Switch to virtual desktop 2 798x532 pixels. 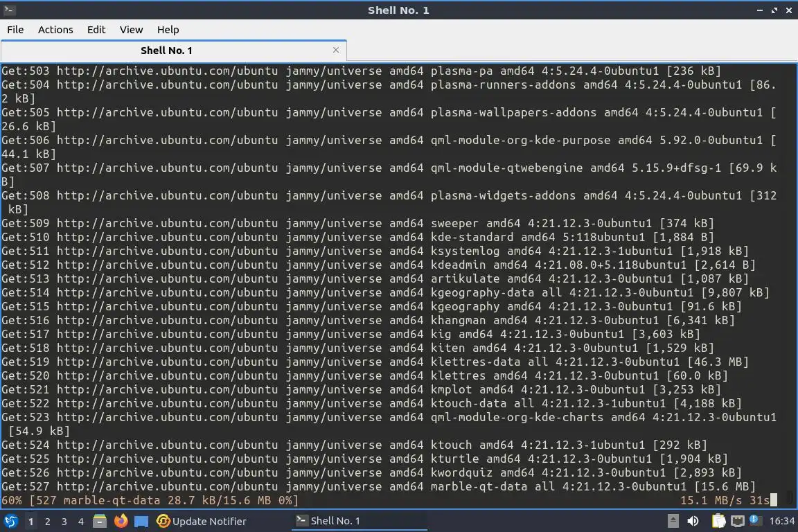click(x=47, y=522)
